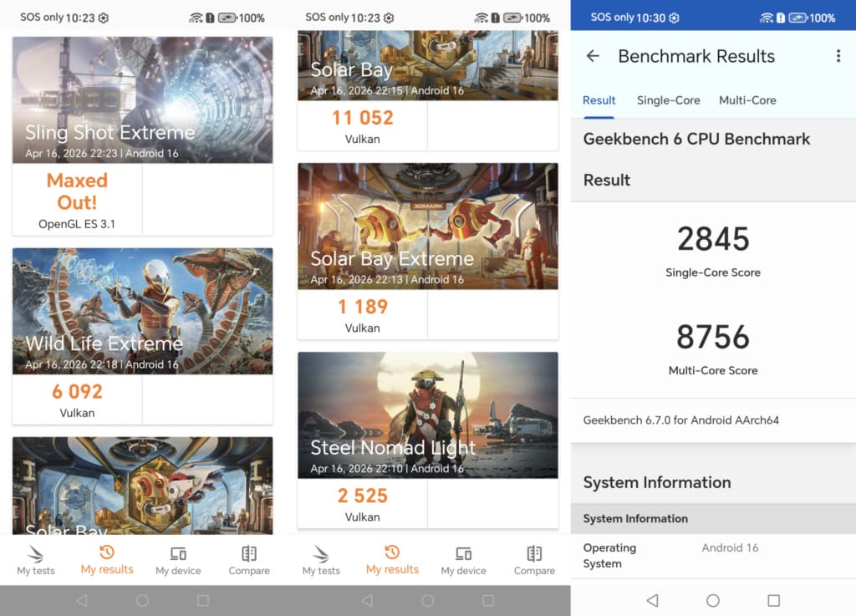Switch to the Multi-Core tab

click(x=747, y=100)
